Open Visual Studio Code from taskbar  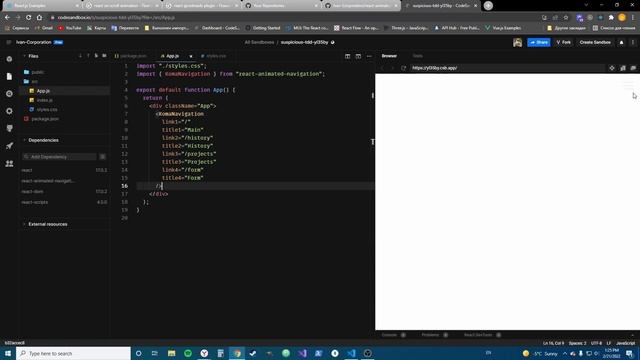[351, 353]
